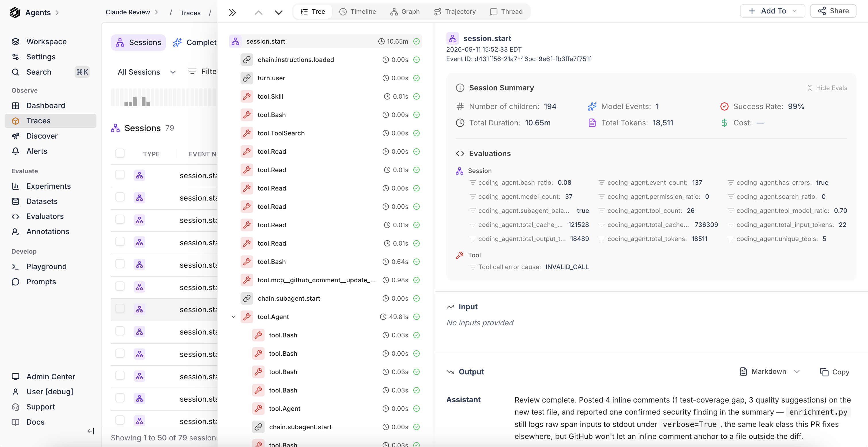Image resolution: width=868 pixels, height=447 pixels.
Task: Collapse the tool.Agent tree node
Action: point(234,317)
